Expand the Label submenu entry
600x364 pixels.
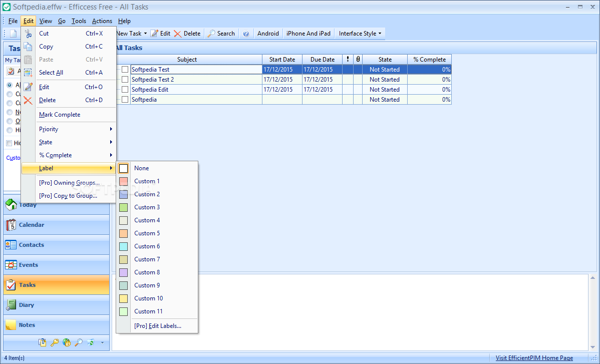(69, 168)
